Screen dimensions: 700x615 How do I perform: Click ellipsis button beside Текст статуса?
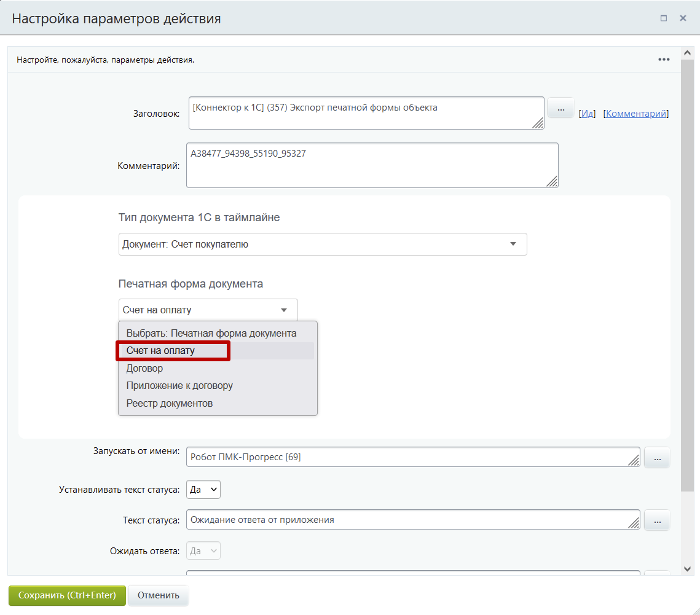pyautogui.click(x=657, y=520)
